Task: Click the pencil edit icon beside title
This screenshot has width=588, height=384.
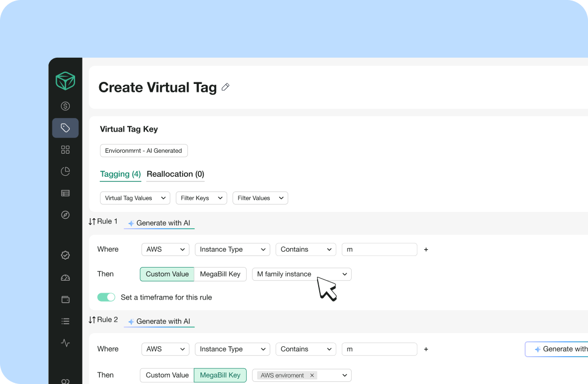Action: click(x=226, y=87)
